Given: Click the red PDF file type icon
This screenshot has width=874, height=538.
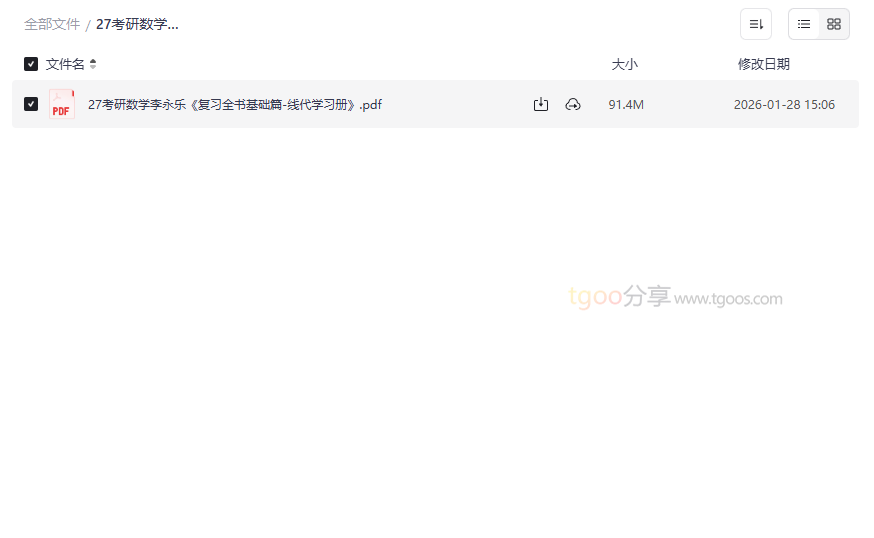Looking at the screenshot, I should tap(62, 104).
